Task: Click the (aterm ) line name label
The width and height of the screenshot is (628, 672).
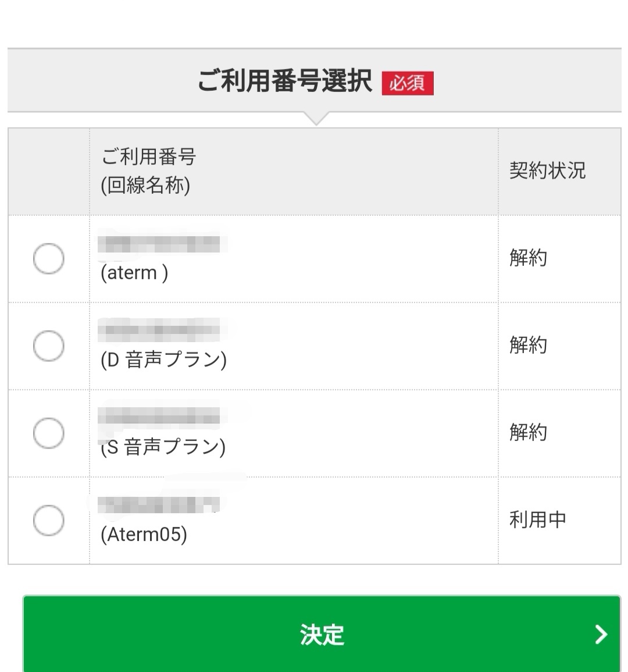Action: pos(134,273)
